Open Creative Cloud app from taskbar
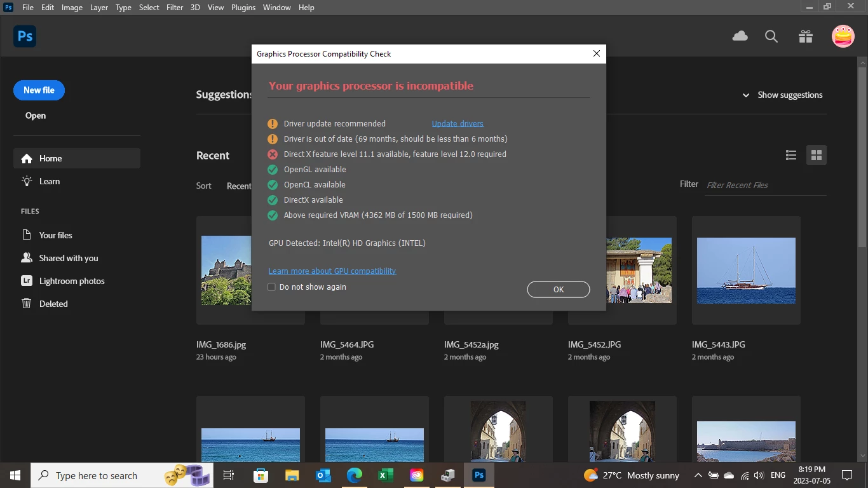Image resolution: width=868 pixels, height=488 pixels. [x=416, y=475]
